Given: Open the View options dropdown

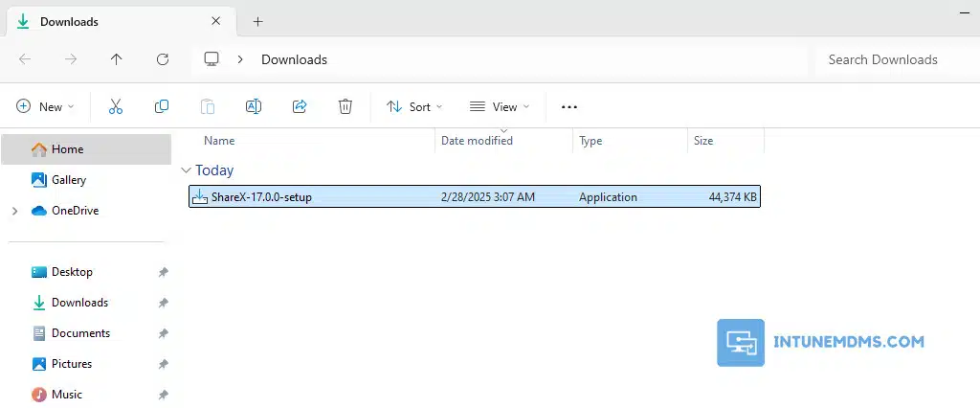Looking at the screenshot, I should (x=499, y=106).
